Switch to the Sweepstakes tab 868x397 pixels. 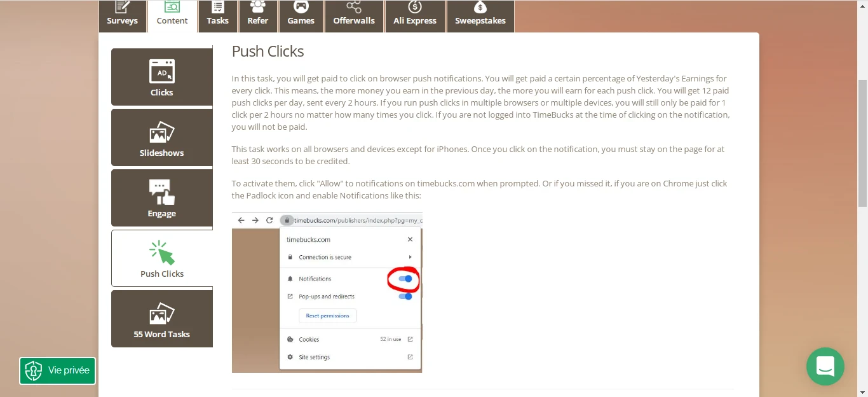point(480,16)
